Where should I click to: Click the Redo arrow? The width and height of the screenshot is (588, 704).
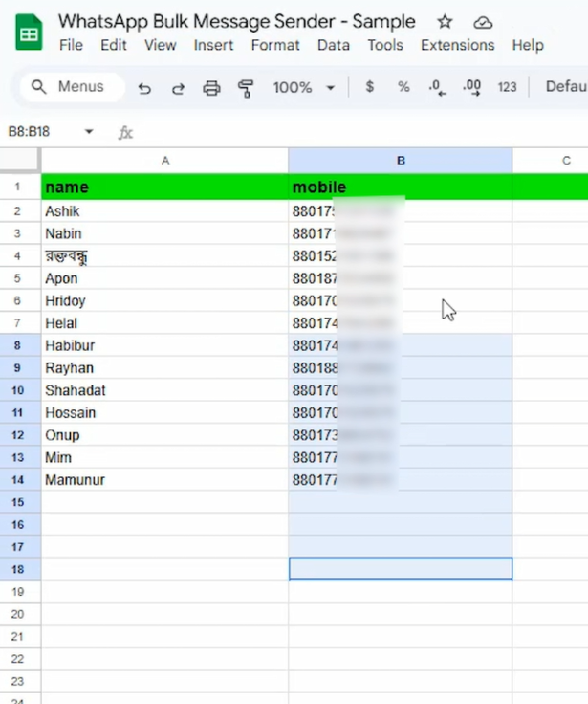[178, 88]
